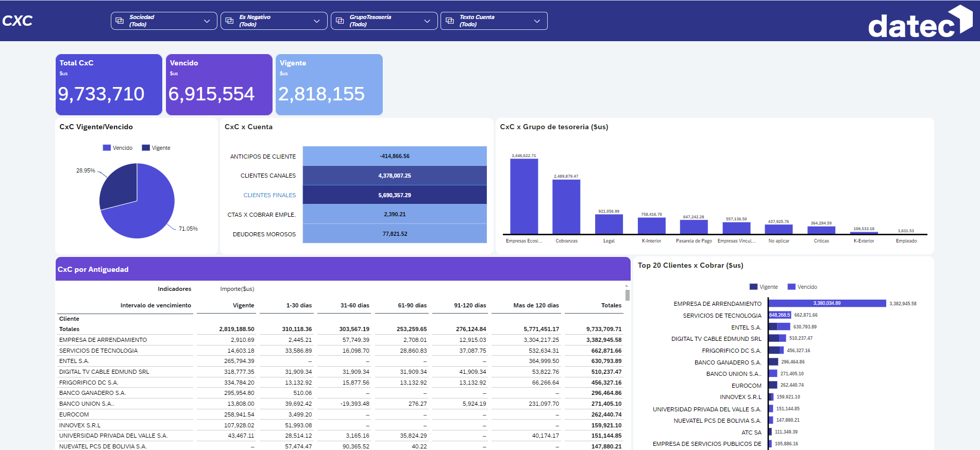This screenshot has width=980, height=450.
Task: Select EUROCOM table row
Action: pos(340,414)
